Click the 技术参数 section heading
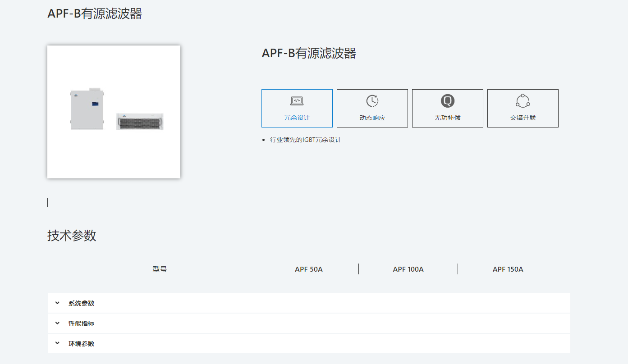This screenshot has height=364, width=628. (71, 236)
